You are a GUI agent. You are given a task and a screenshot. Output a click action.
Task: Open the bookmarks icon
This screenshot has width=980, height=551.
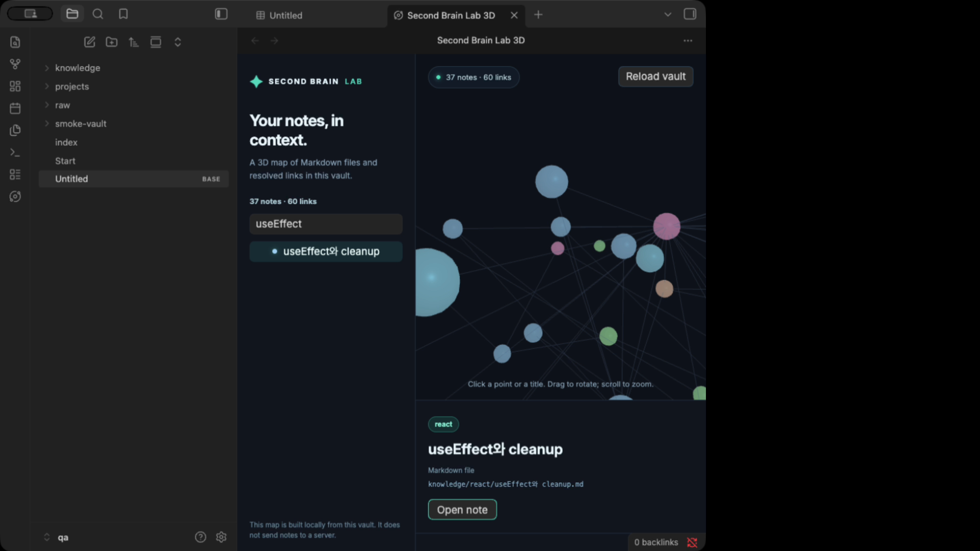(124, 14)
